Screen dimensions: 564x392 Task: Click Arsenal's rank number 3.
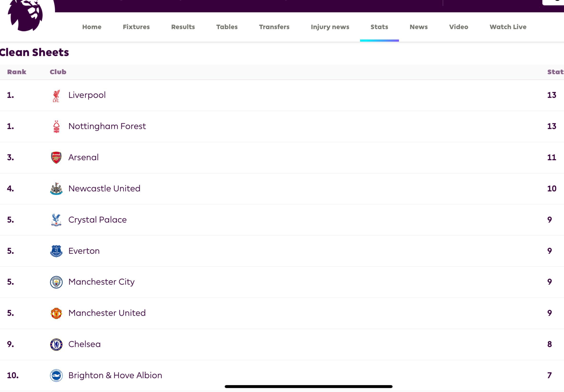10,158
